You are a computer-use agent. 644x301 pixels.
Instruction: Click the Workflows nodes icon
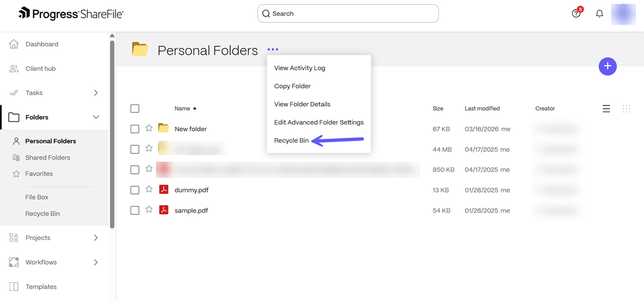[14, 262]
